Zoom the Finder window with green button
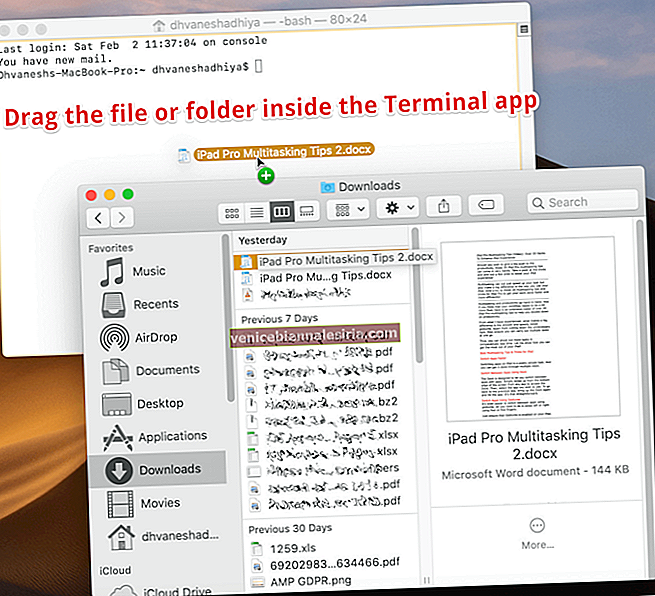This screenshot has height=596, width=655. tap(128, 194)
